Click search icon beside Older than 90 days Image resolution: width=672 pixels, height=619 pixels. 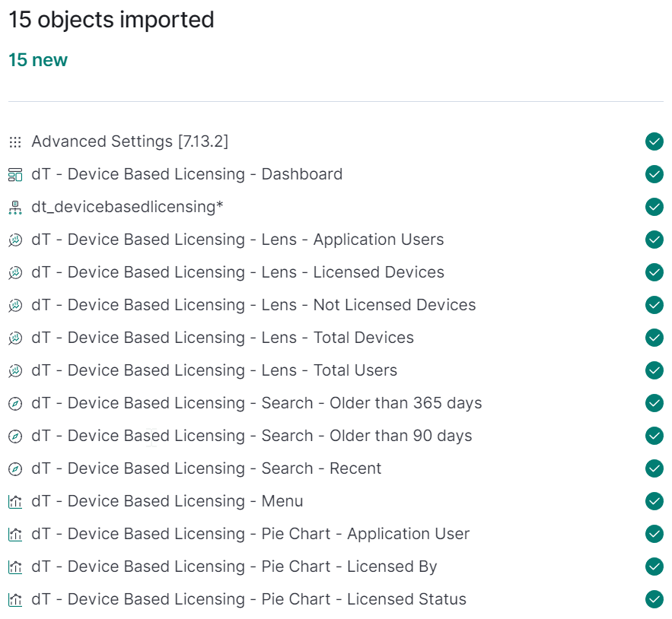14,436
